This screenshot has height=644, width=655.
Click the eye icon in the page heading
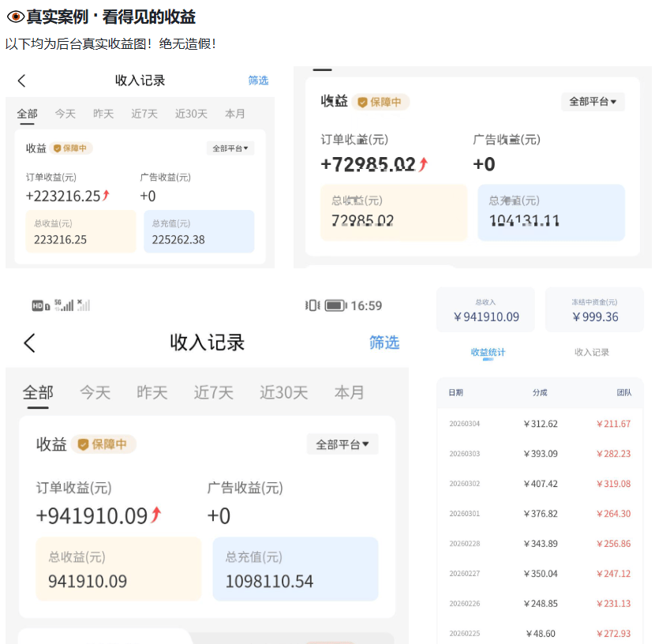tap(15, 17)
